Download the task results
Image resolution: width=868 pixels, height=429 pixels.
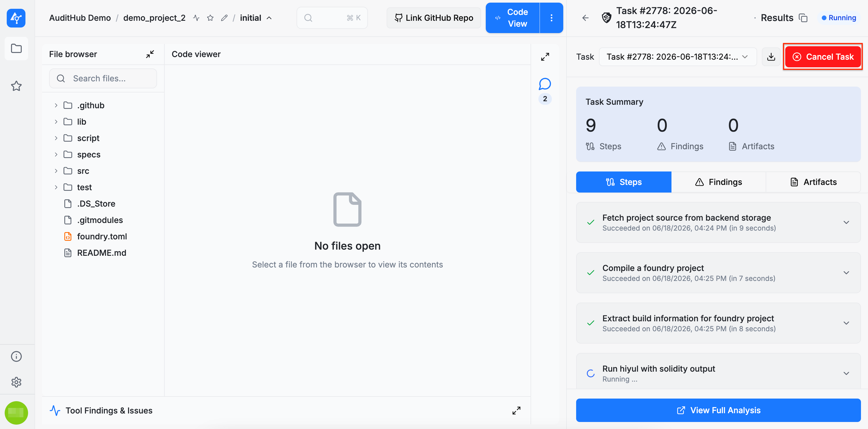[771, 57]
